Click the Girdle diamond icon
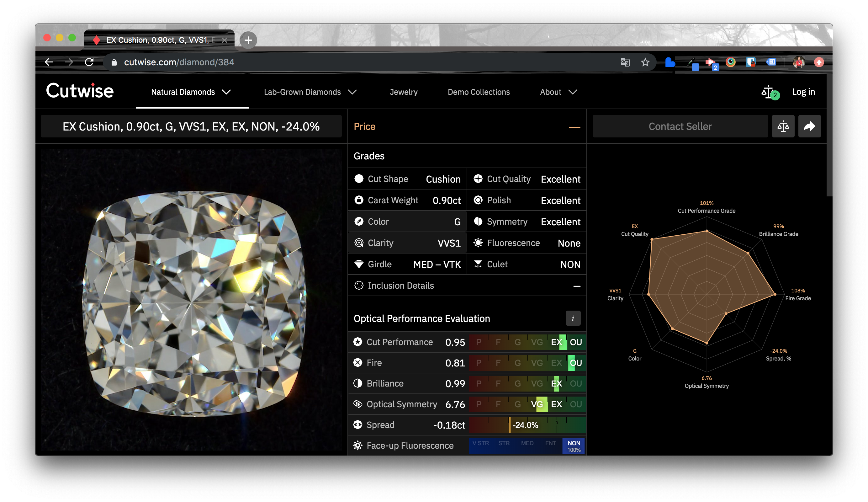 359,264
